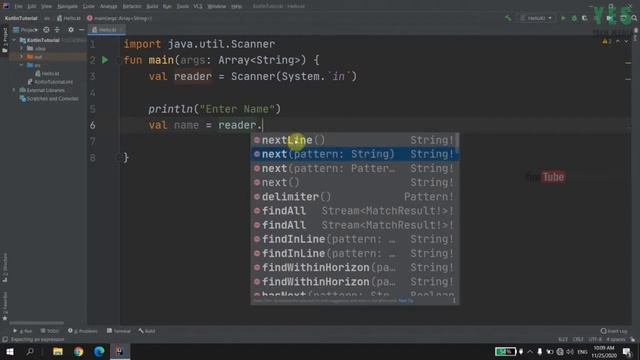Open the Help menu
The image size is (640, 360).
[x=236, y=6]
